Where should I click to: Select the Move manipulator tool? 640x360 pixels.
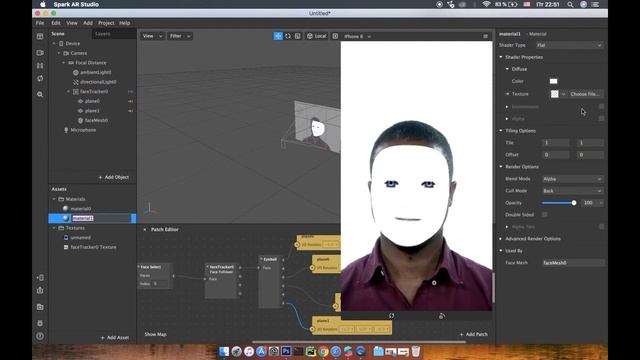coord(278,36)
